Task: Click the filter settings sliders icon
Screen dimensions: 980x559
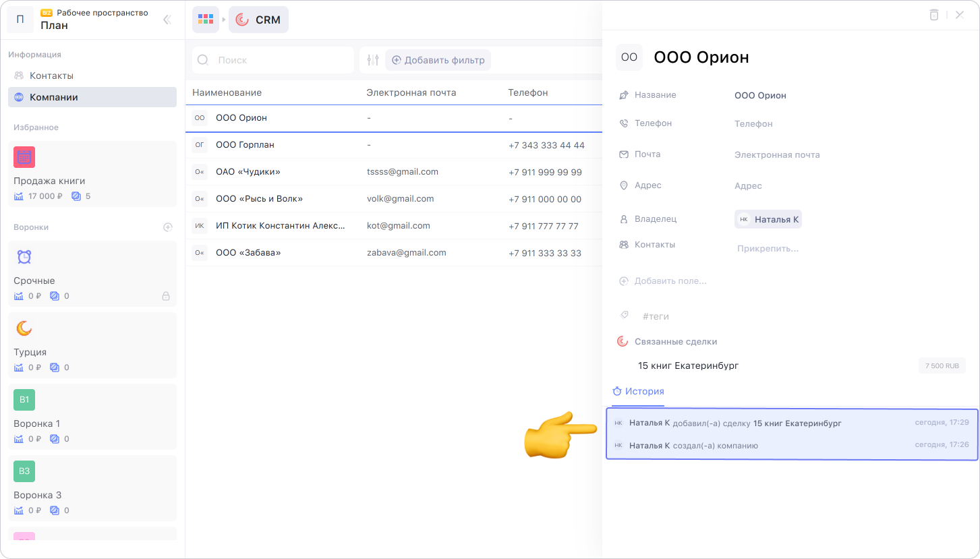Action: tap(373, 60)
